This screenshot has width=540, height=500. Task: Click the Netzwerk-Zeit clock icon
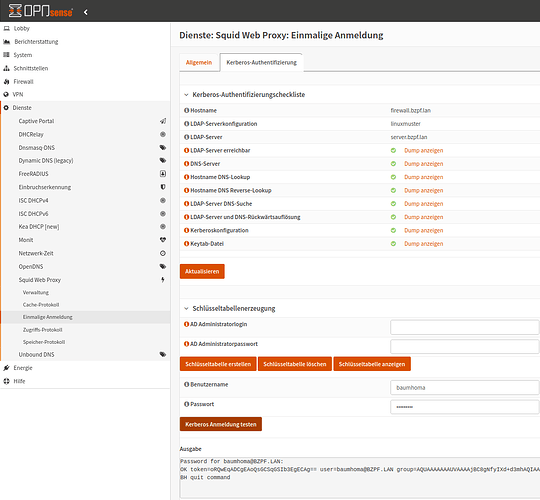coord(163,253)
